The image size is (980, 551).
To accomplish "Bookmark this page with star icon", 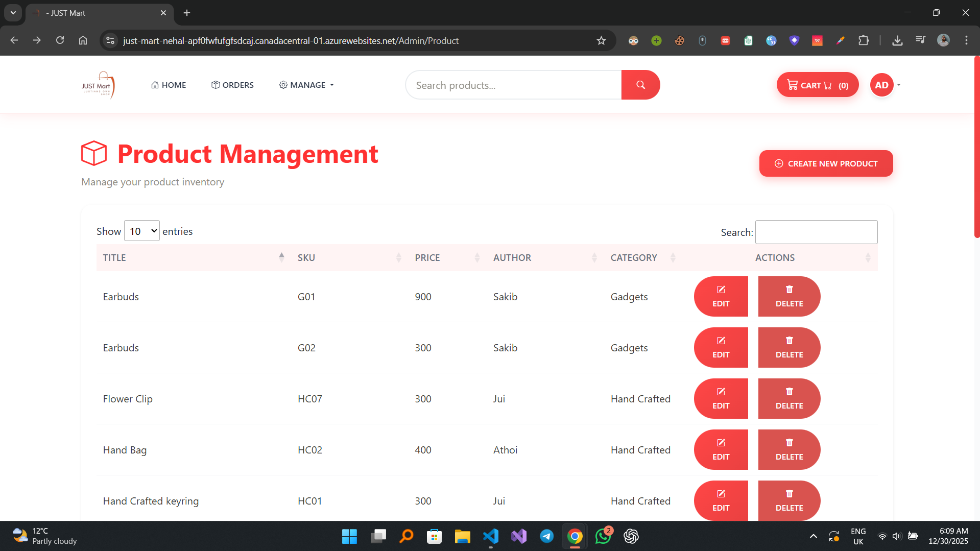I will (x=601, y=41).
